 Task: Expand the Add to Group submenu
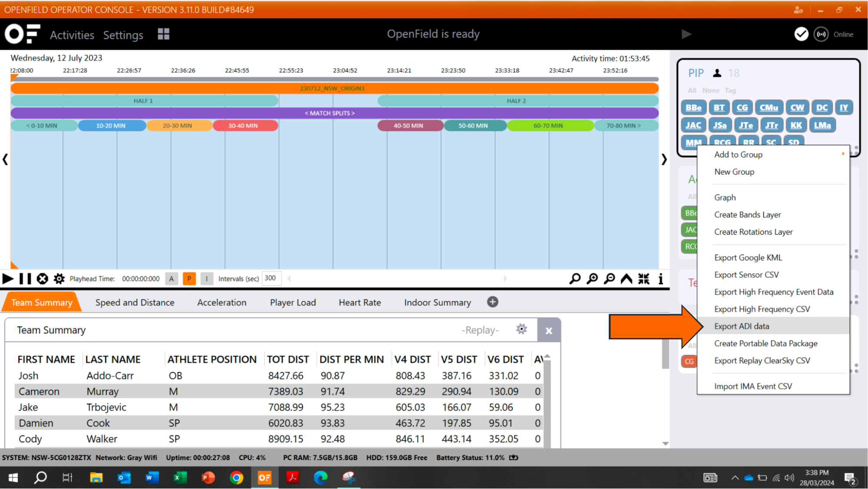[x=773, y=154]
